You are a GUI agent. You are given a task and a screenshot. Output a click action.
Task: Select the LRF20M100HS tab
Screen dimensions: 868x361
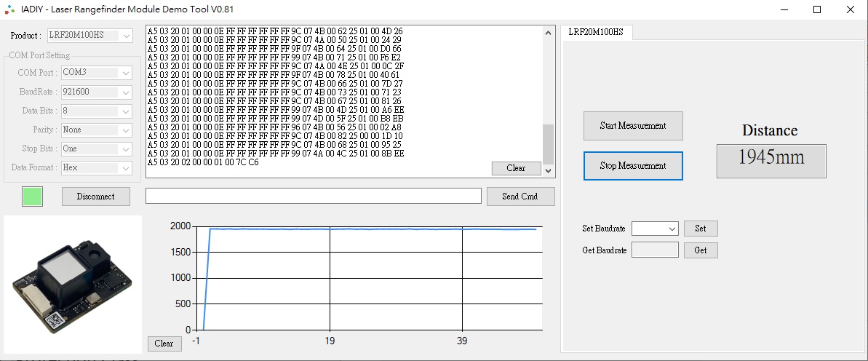[x=596, y=32]
